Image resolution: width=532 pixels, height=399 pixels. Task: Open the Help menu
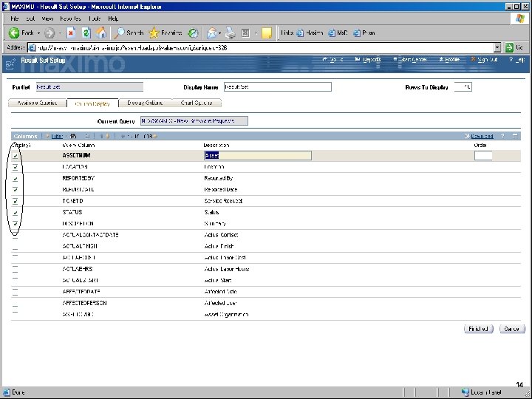click(113, 18)
